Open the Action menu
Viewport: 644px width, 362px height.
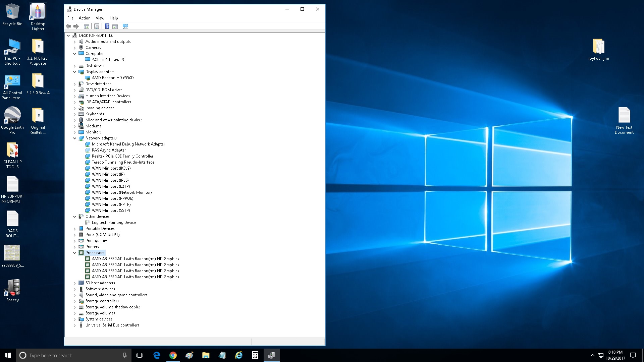click(x=85, y=18)
